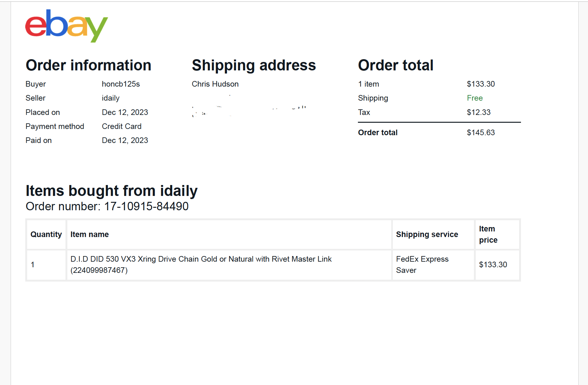This screenshot has height=385, width=588.
Task: Select order number 17-10915-84490
Action: (146, 206)
